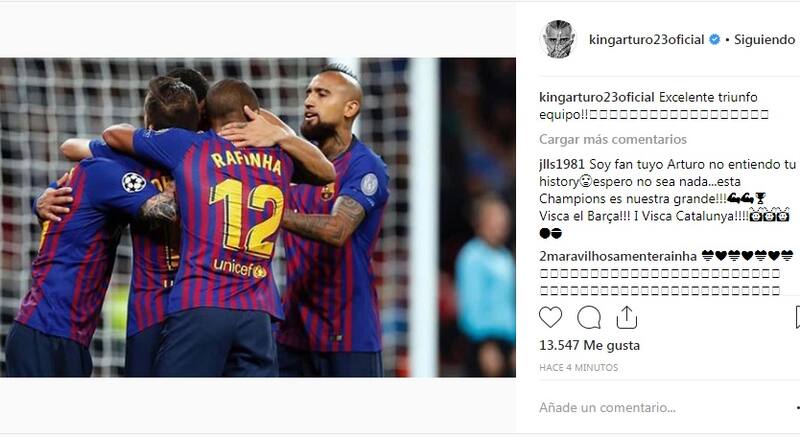Share the post via the upload arrow icon
This screenshot has width=800, height=437.
point(627,317)
